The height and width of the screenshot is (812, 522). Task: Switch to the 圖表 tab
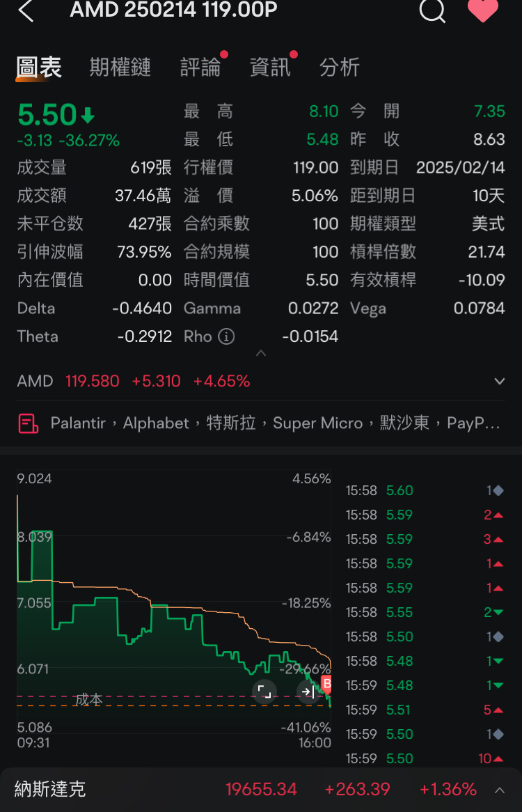click(x=39, y=68)
